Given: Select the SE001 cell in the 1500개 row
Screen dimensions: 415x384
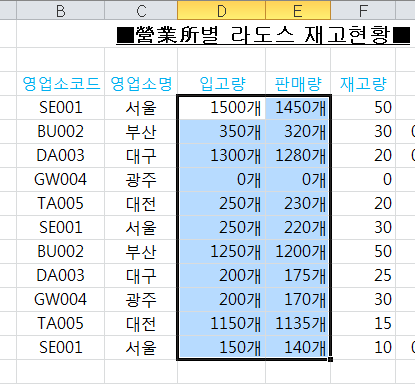Looking at the screenshot, I should click(61, 107).
